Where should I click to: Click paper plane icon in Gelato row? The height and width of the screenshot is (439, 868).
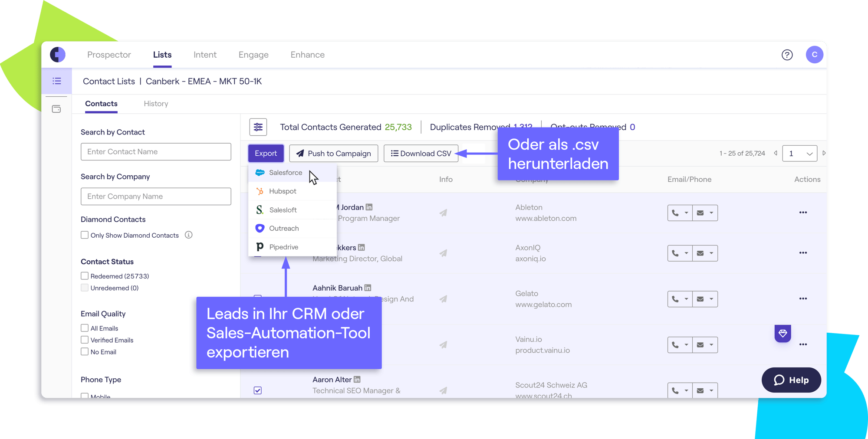tap(443, 299)
